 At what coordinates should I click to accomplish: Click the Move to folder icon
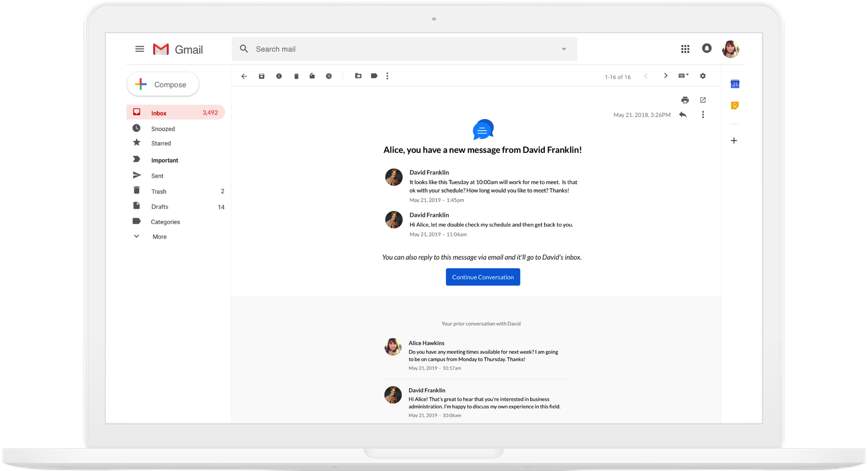pos(358,76)
